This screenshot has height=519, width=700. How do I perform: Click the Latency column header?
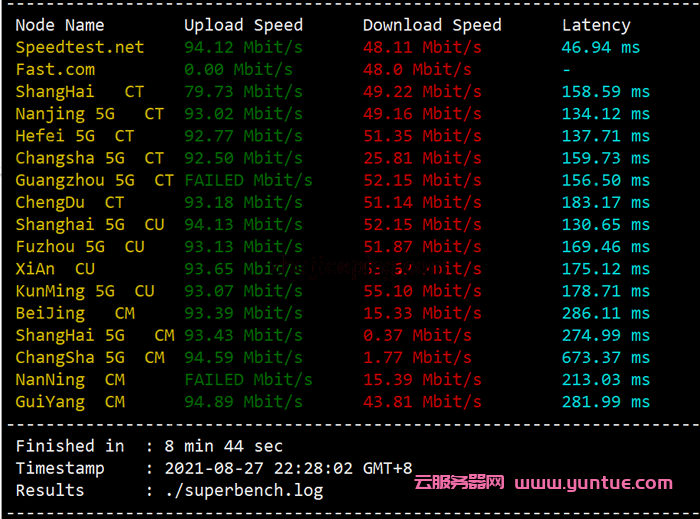596,25
